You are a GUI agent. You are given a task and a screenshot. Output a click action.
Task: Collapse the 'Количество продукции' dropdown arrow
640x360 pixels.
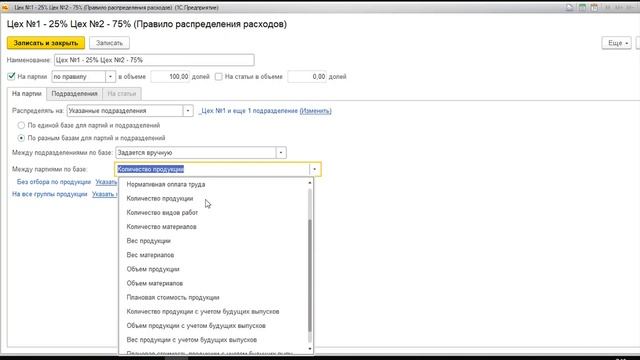tap(315, 169)
